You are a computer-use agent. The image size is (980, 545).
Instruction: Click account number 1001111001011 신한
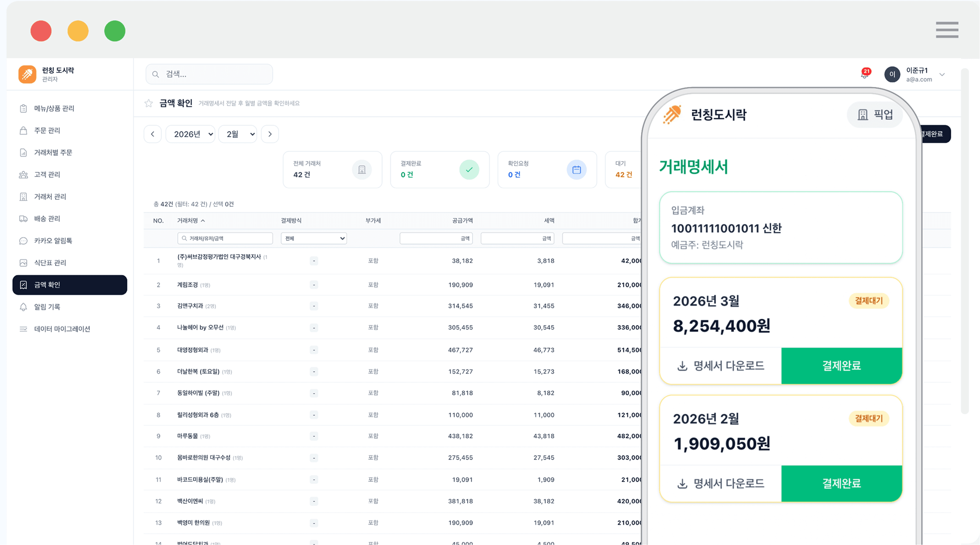tap(726, 228)
